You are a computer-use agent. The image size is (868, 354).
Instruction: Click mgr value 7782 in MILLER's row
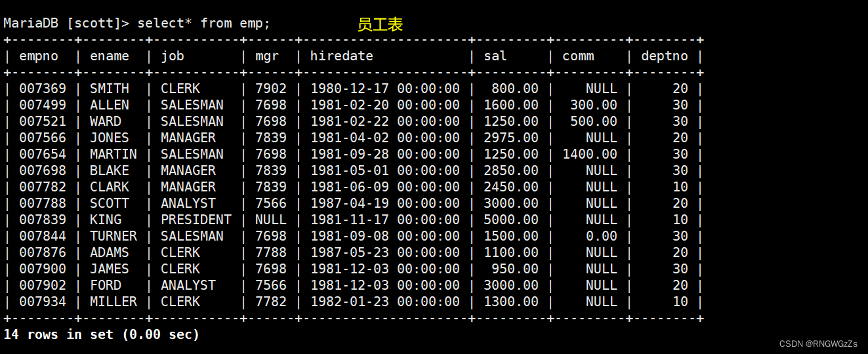(x=271, y=302)
